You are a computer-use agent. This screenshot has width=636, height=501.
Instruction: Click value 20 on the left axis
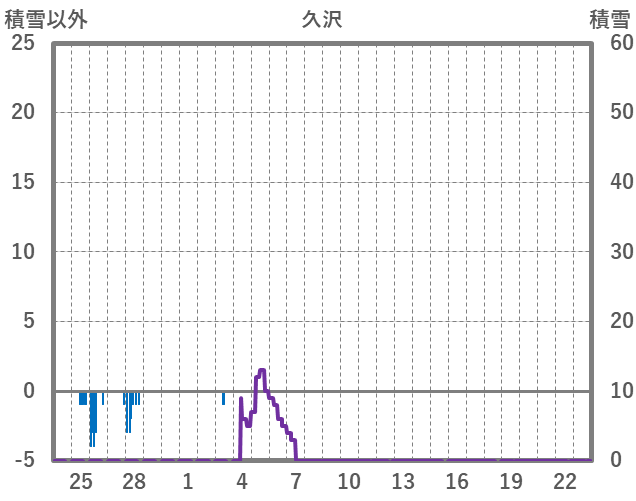(24, 112)
